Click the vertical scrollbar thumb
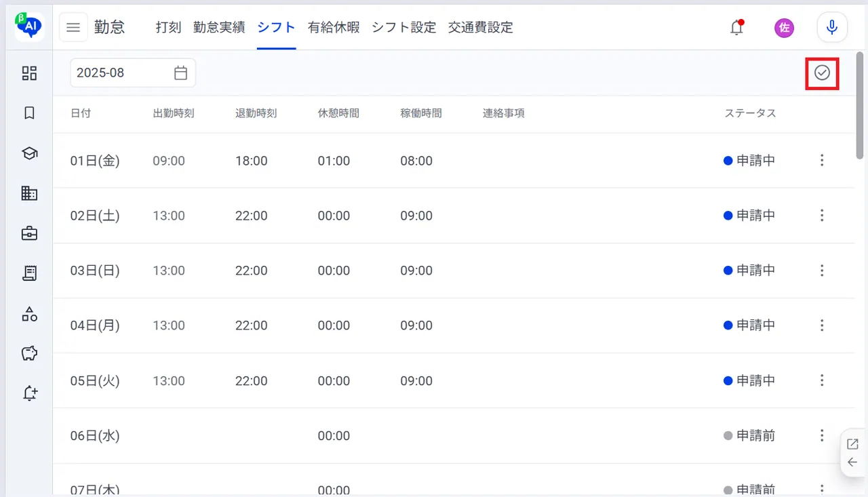 click(x=861, y=105)
